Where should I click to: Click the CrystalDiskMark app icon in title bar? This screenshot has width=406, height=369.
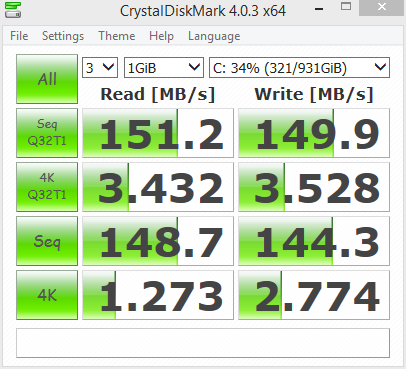(x=13, y=10)
